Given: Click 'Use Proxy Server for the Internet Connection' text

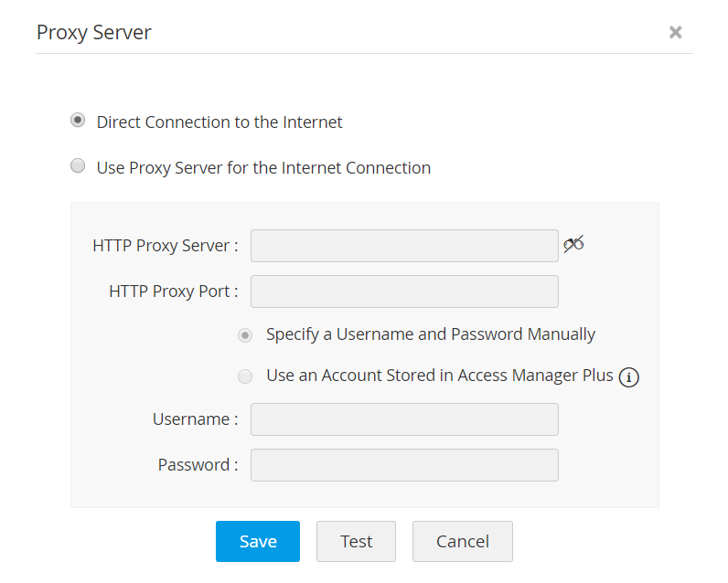Looking at the screenshot, I should pyautogui.click(x=263, y=168).
